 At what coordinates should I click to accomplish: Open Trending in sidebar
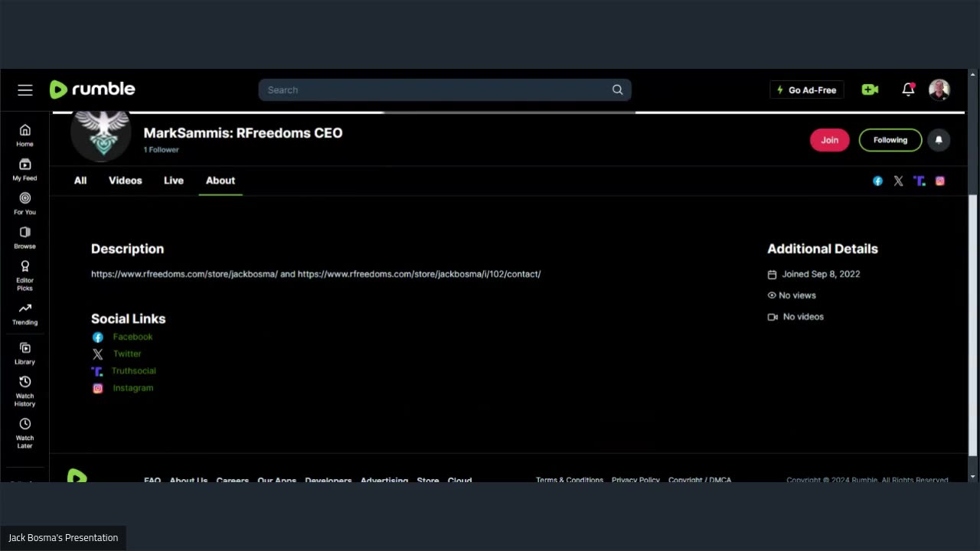[24, 314]
